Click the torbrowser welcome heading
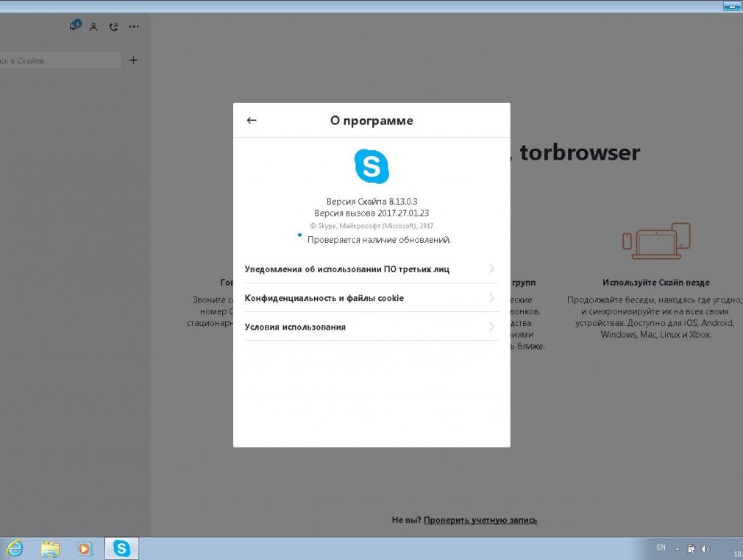743x560 pixels. coord(580,152)
